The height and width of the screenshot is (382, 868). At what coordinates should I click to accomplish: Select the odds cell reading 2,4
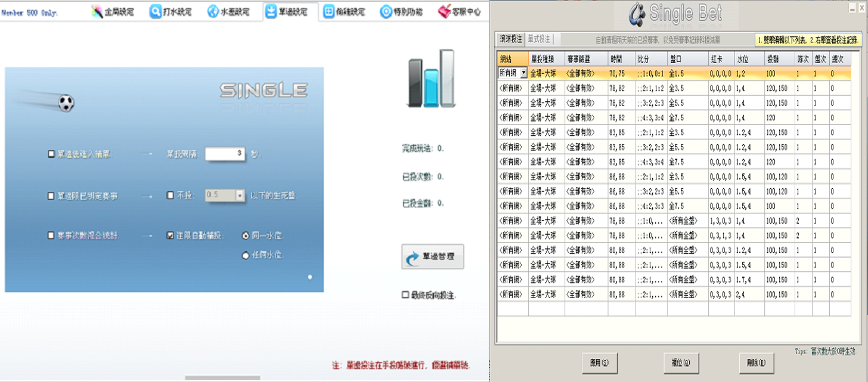click(x=749, y=294)
